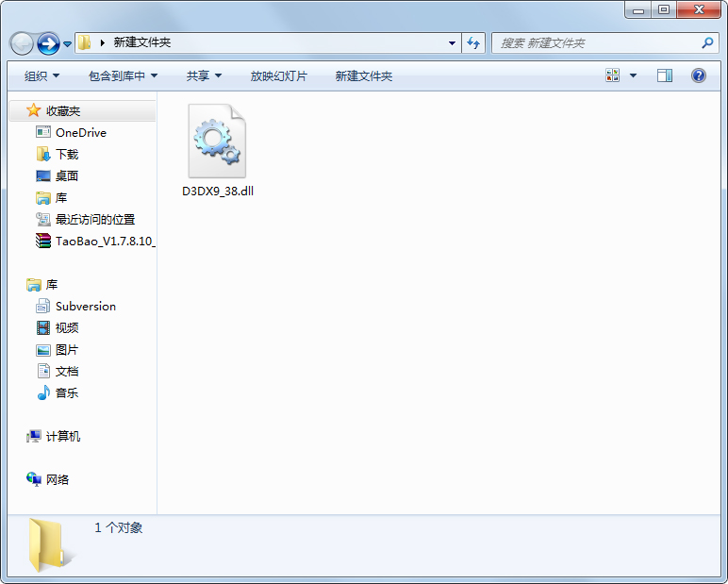Click the 放映幻灯片 toolbar button
Viewport: 728px width, 584px height.
[x=278, y=75]
